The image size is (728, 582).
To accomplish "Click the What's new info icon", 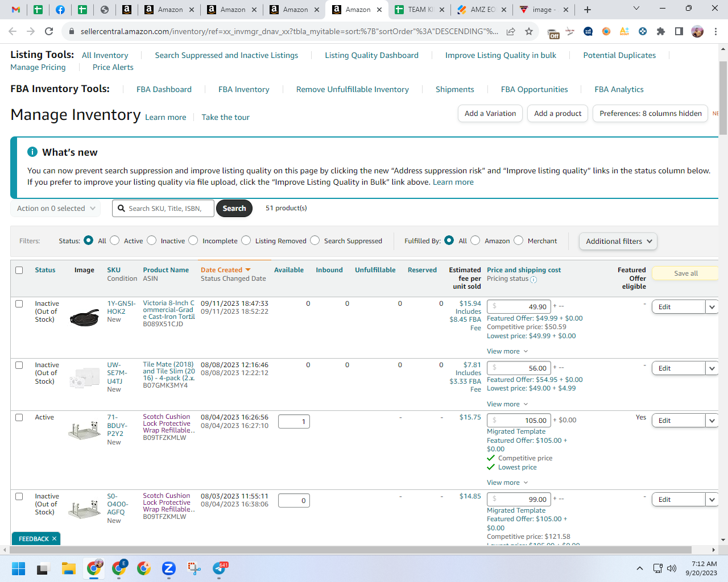I will 32,152.
